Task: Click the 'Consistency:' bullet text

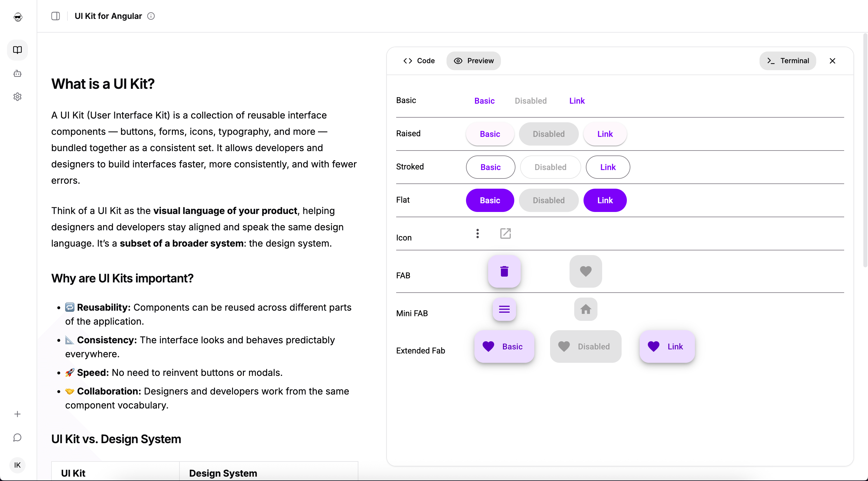Action: (107, 340)
